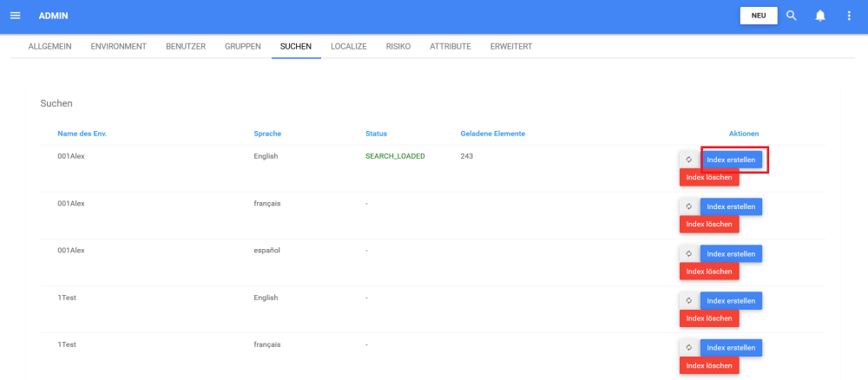Click the ADMIN title in header
Image resolution: width=868 pixels, height=380 pixels.
[54, 16]
